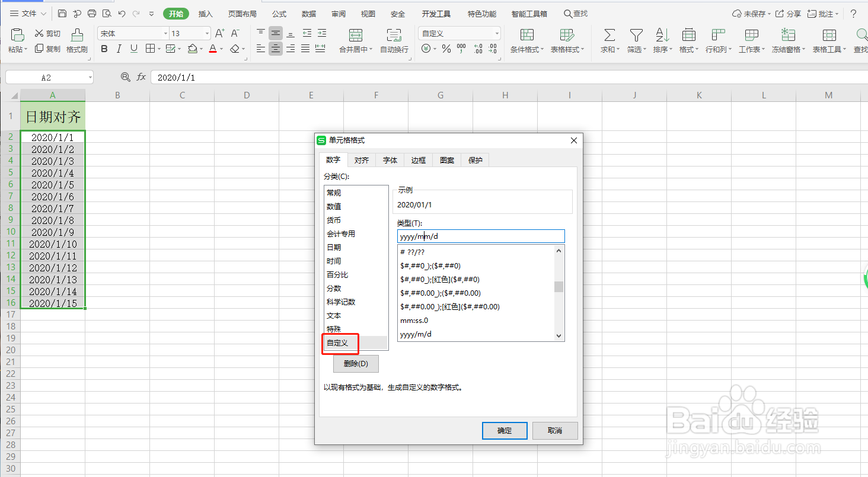Toggle Italic formatting
Viewport: 868px width, 477px height.
point(119,49)
